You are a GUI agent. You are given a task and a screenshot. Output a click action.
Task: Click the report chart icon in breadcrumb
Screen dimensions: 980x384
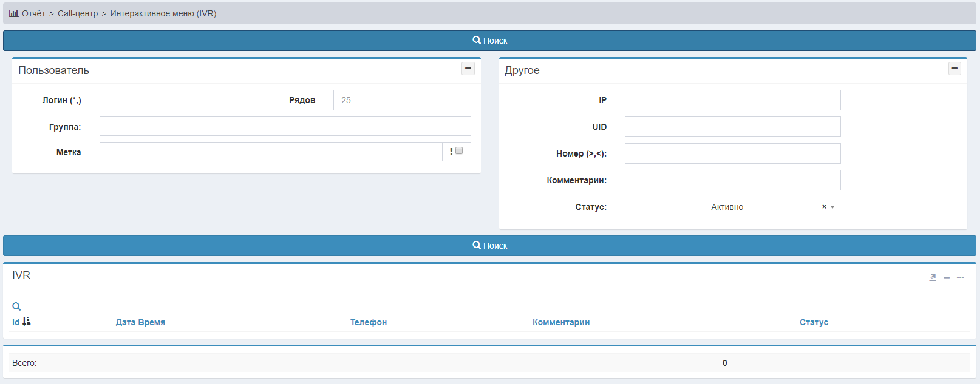click(x=13, y=13)
